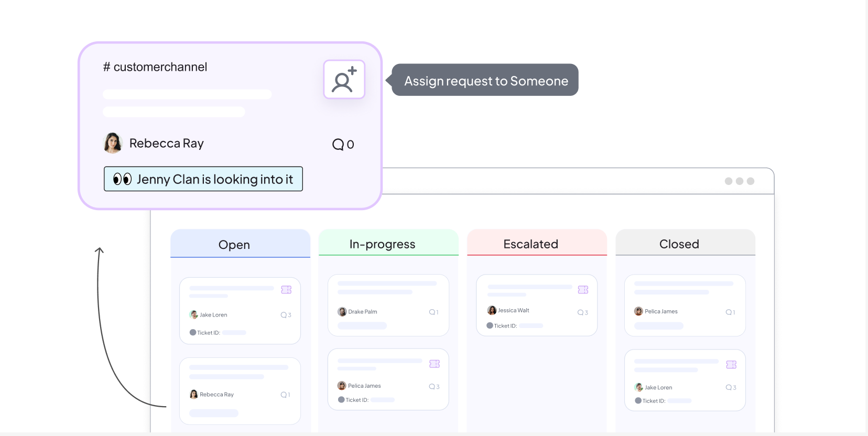Select the Open column header
868x436 pixels.
point(240,244)
